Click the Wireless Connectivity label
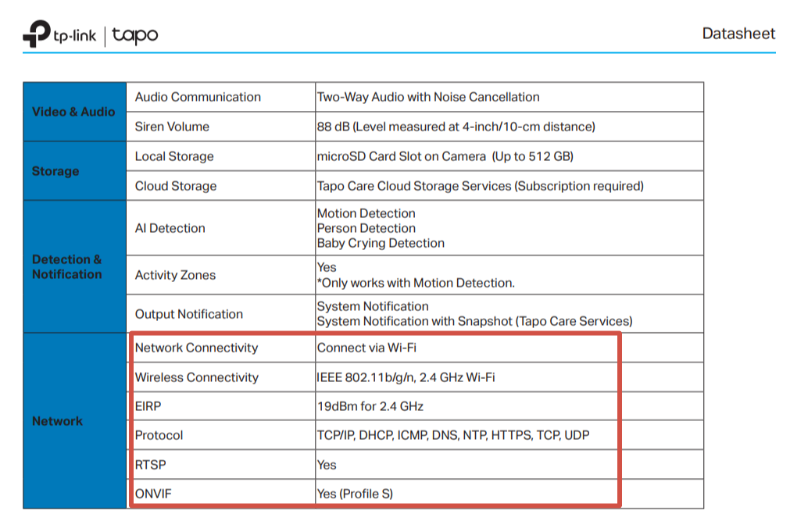Image resolution: width=790 pixels, height=532 pixels. (197, 377)
